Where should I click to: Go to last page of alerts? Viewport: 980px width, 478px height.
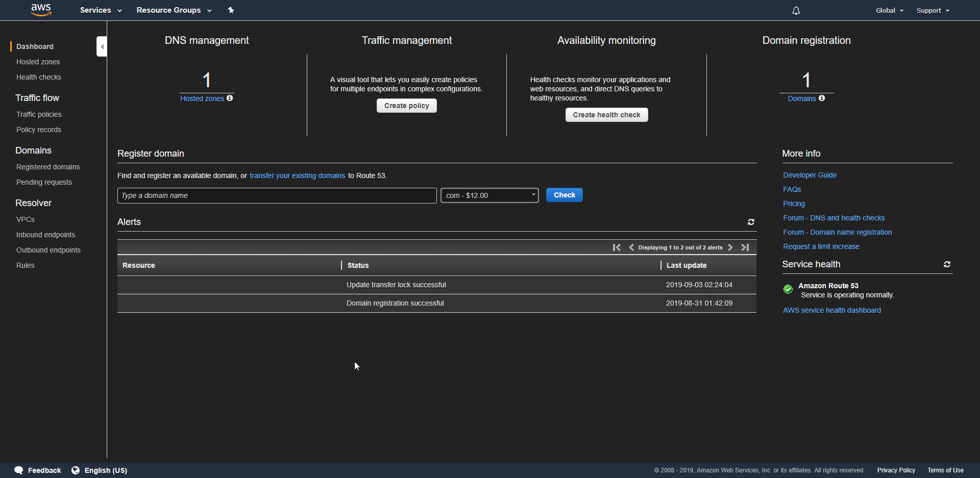(x=745, y=247)
